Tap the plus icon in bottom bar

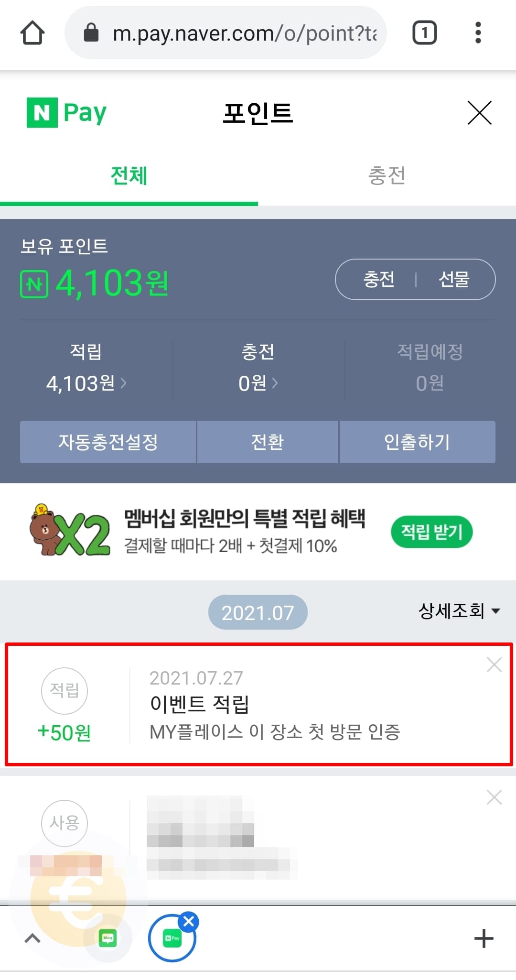(484, 938)
